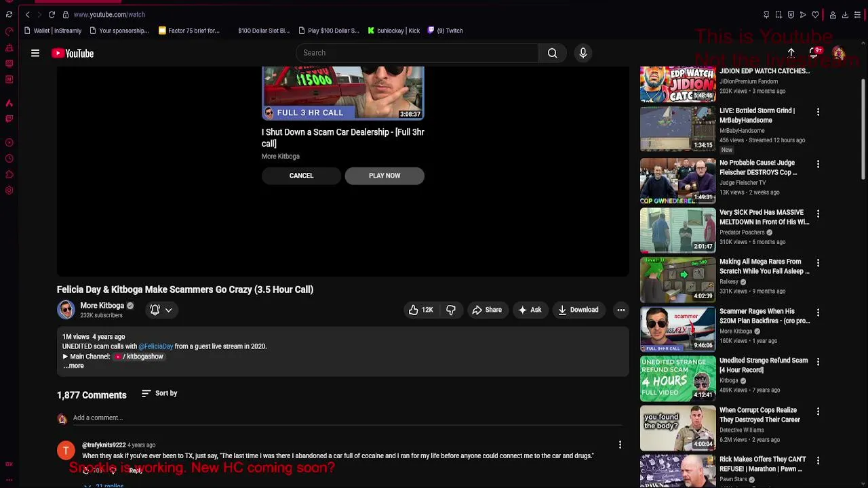Click the Ask button
This screenshot has height=488, width=868.
pyautogui.click(x=530, y=310)
